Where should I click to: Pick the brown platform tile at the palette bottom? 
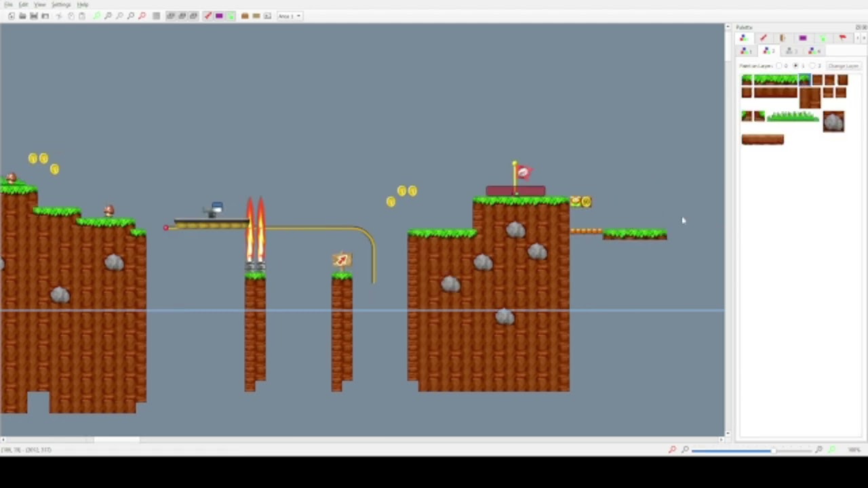pyautogui.click(x=763, y=140)
